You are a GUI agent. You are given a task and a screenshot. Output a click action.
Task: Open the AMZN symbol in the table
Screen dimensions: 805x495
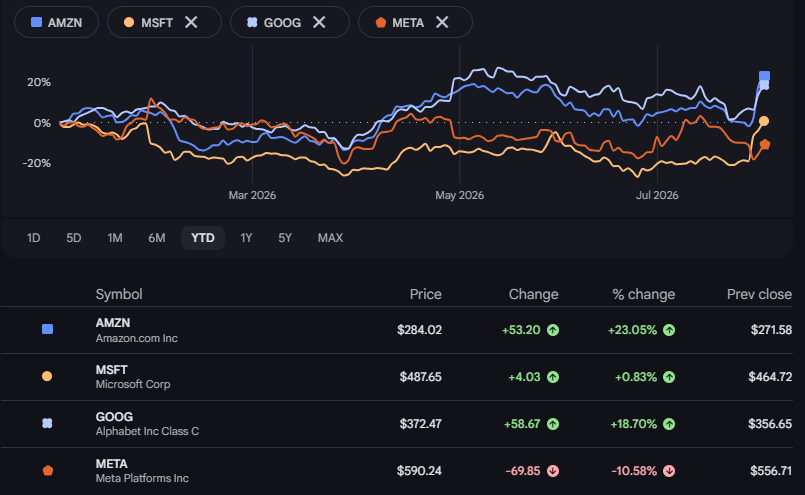click(x=112, y=323)
